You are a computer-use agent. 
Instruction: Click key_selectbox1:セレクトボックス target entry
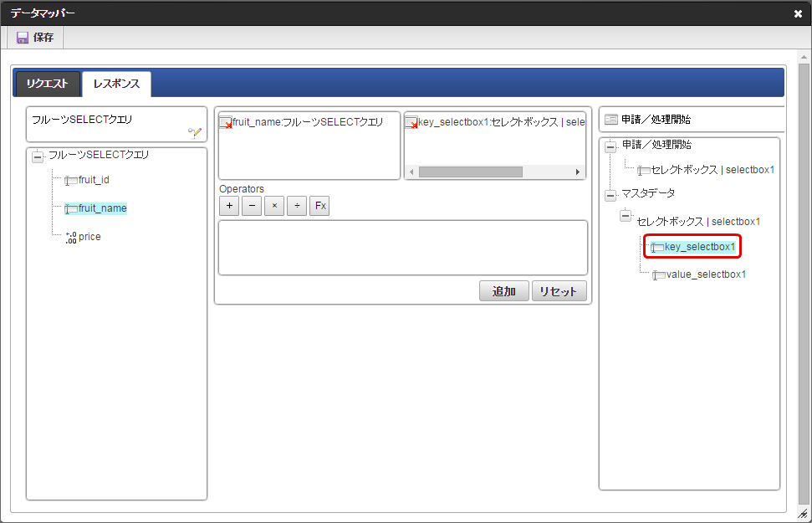coord(501,122)
